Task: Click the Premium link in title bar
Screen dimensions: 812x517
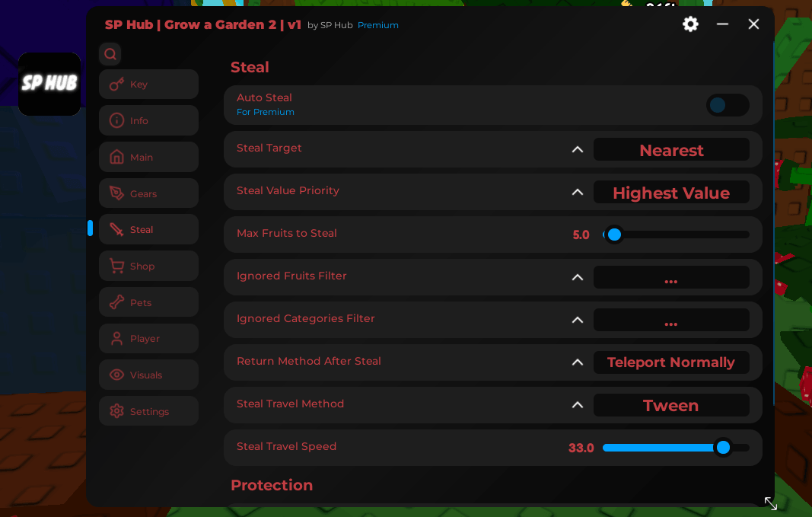Action: tap(378, 25)
